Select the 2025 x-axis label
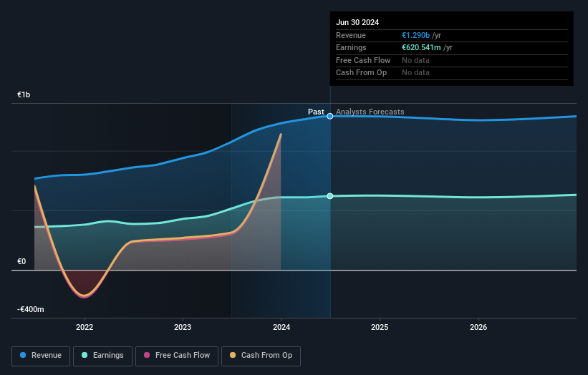 (380, 327)
